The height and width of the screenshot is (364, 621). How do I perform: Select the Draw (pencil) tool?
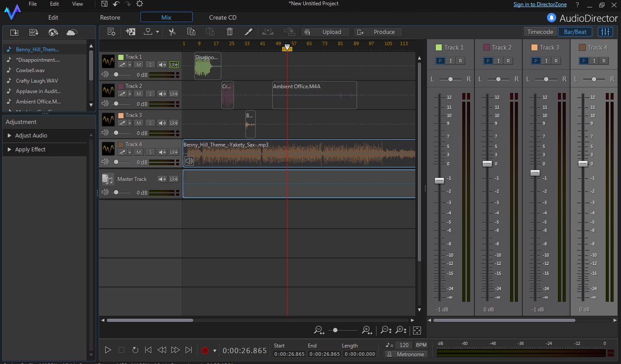249,32
